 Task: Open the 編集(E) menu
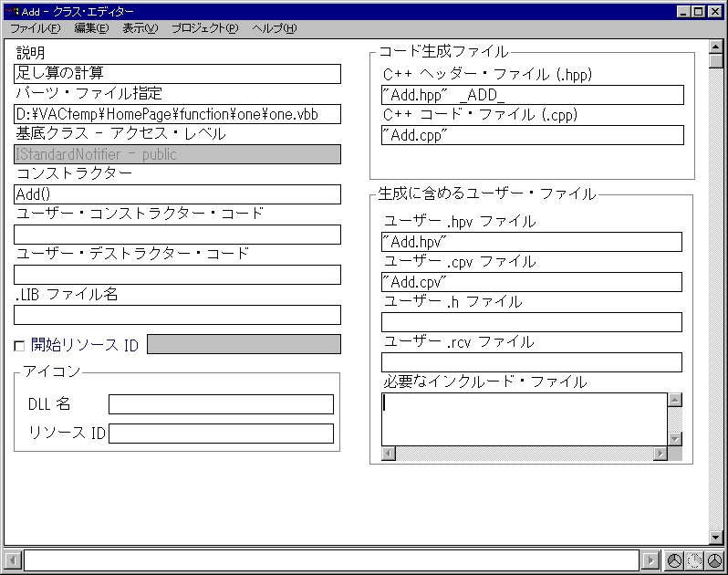[91, 28]
